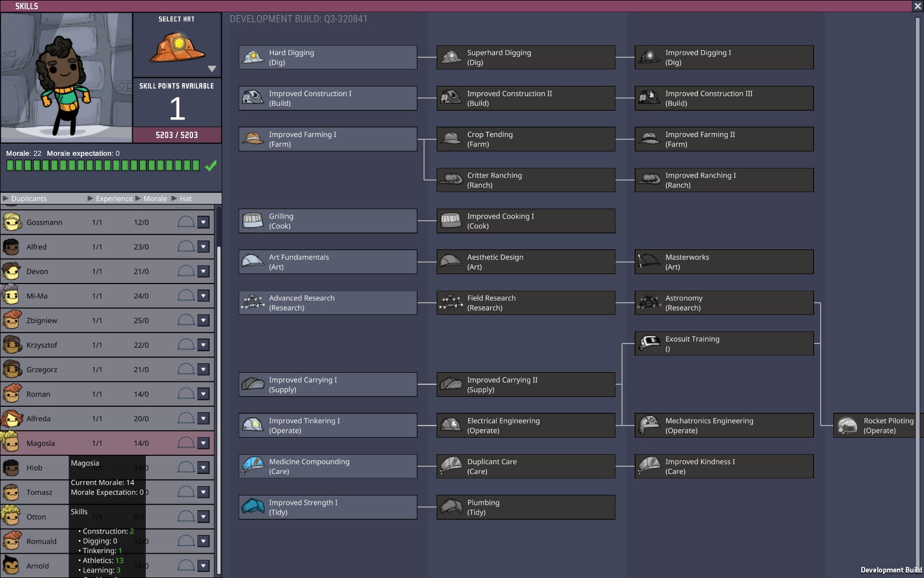Select Zbigniew in the duplicant list
Screen dimensions: 924x578
(x=42, y=320)
